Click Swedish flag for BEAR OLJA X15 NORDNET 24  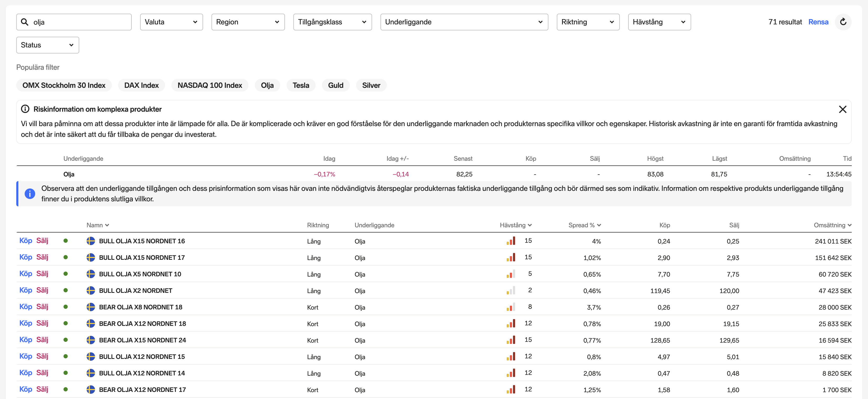(91, 340)
